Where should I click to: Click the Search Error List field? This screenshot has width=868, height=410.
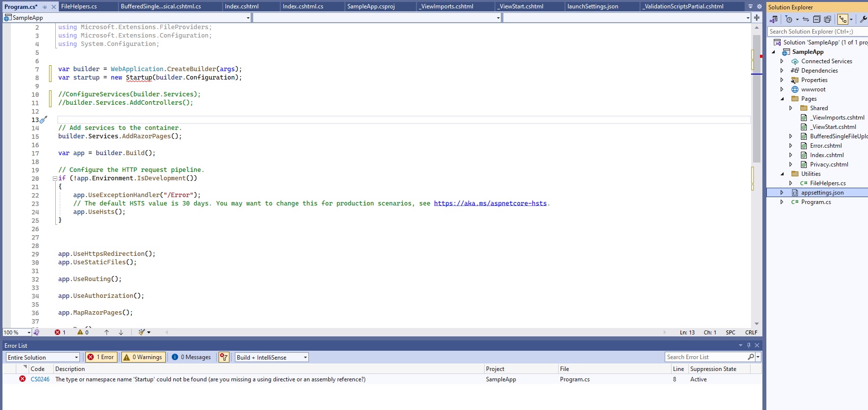coord(706,357)
